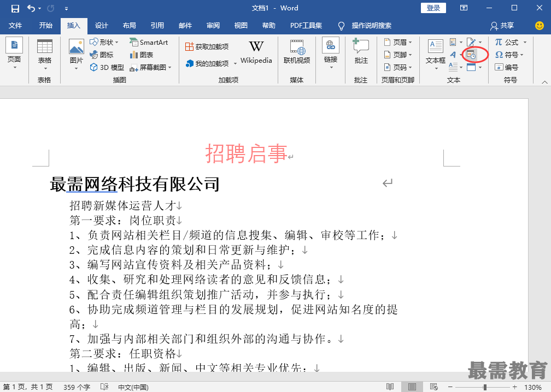Click the Undo arrow icon
Screen dimensions: 551x392
pyautogui.click(x=31, y=8)
